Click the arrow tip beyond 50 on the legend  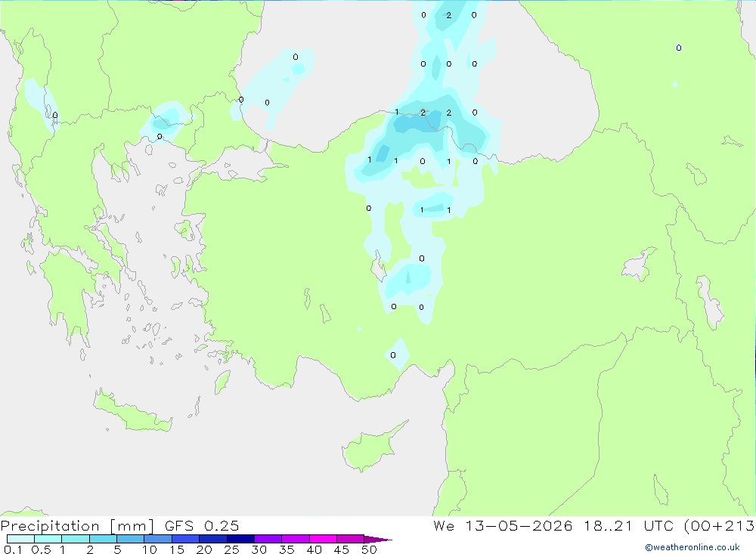point(379,539)
